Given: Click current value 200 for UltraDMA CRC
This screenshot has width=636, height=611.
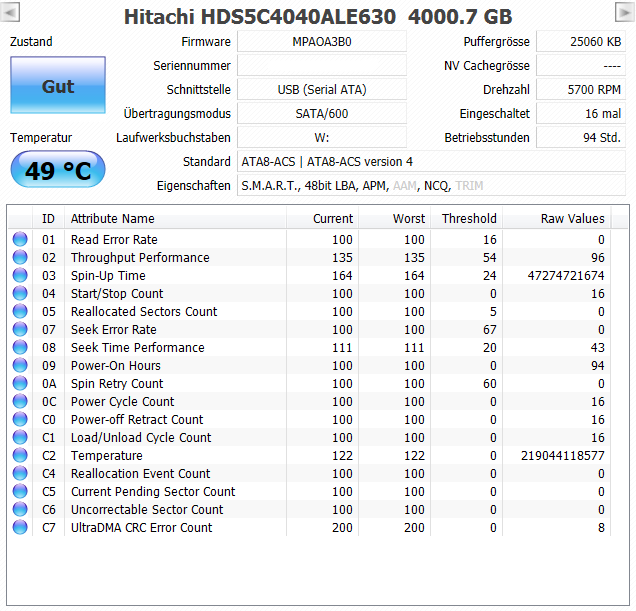Looking at the screenshot, I should coord(342,527).
